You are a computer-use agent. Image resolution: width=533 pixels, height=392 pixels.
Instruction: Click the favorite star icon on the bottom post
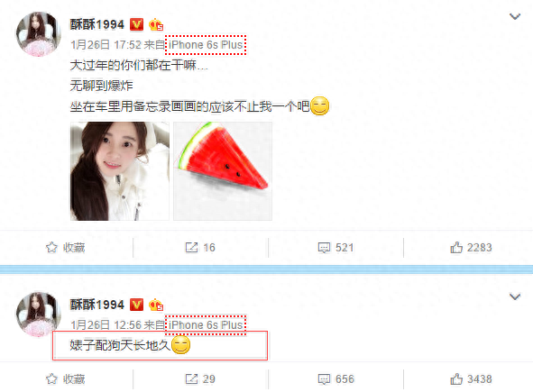coord(51,378)
